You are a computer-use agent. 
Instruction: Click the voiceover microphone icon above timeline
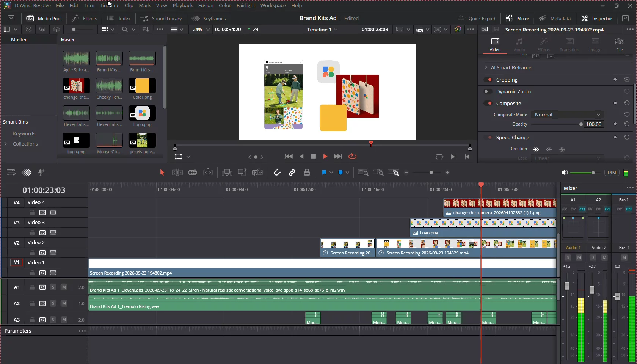pos(42,173)
